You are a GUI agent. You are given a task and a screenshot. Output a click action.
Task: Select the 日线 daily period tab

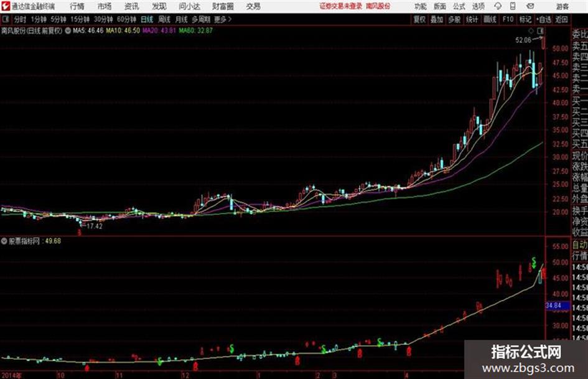[147, 19]
